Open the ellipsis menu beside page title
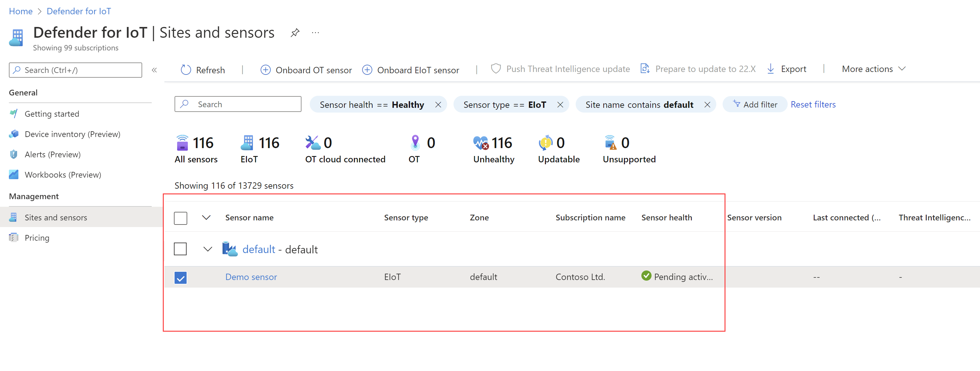Screen dimensions: 980x371 (315, 33)
